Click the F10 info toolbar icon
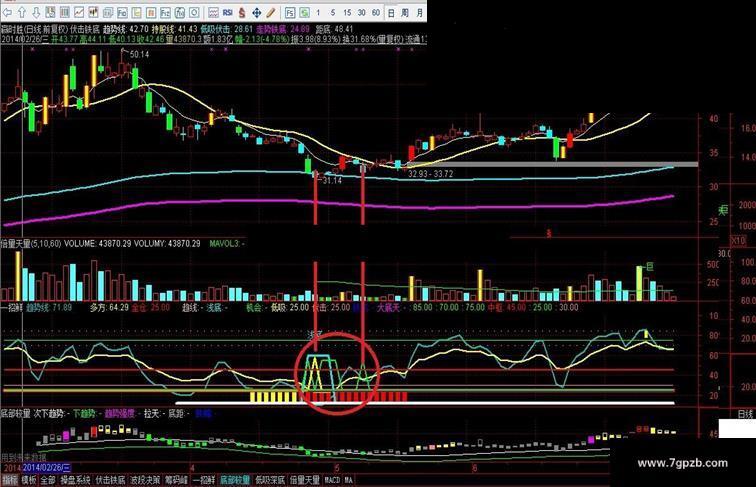Image resolution: width=756 pixels, height=487 pixels. point(122,13)
